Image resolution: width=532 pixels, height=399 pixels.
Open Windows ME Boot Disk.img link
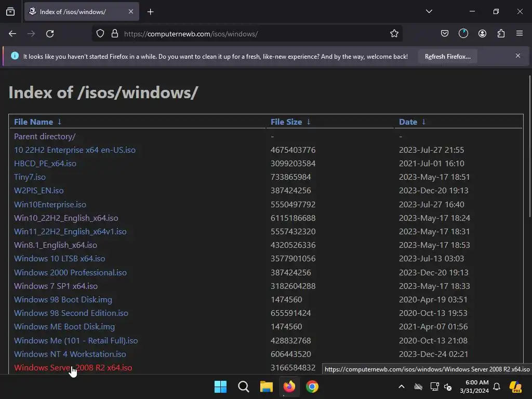[64, 327]
